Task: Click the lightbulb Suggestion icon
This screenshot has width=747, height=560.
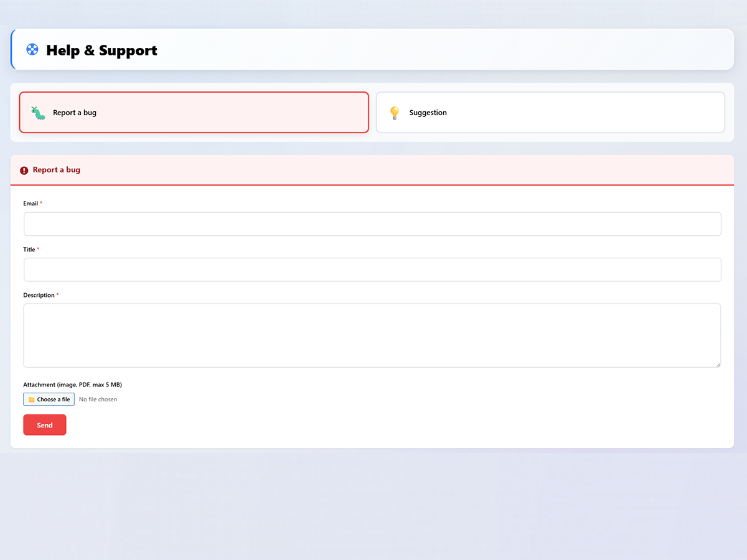Action: (x=394, y=113)
